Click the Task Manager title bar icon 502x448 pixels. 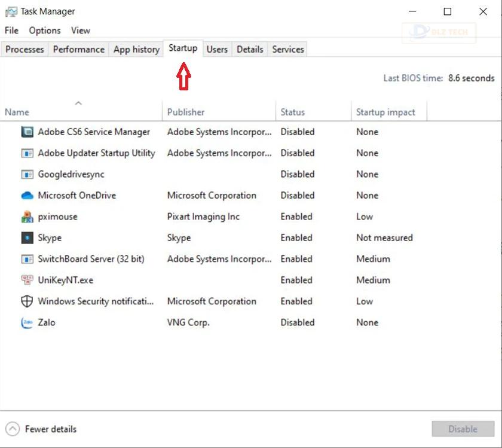point(11,12)
